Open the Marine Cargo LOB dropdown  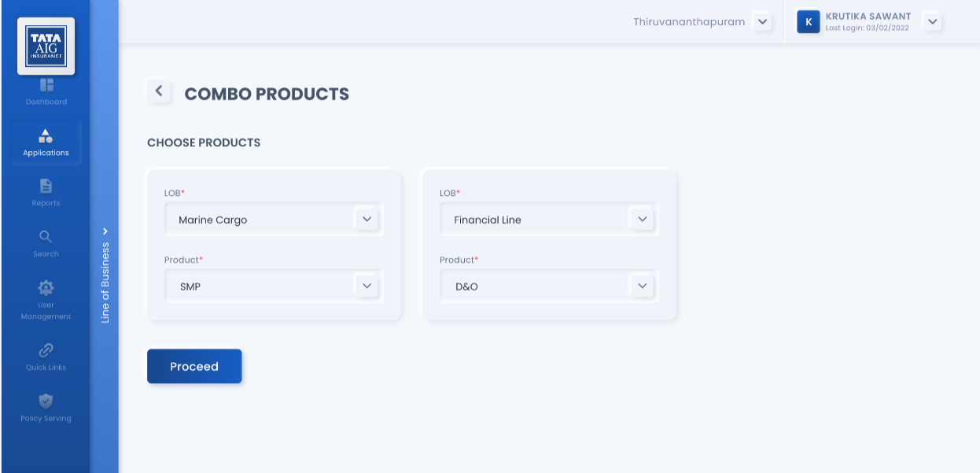pos(274,220)
